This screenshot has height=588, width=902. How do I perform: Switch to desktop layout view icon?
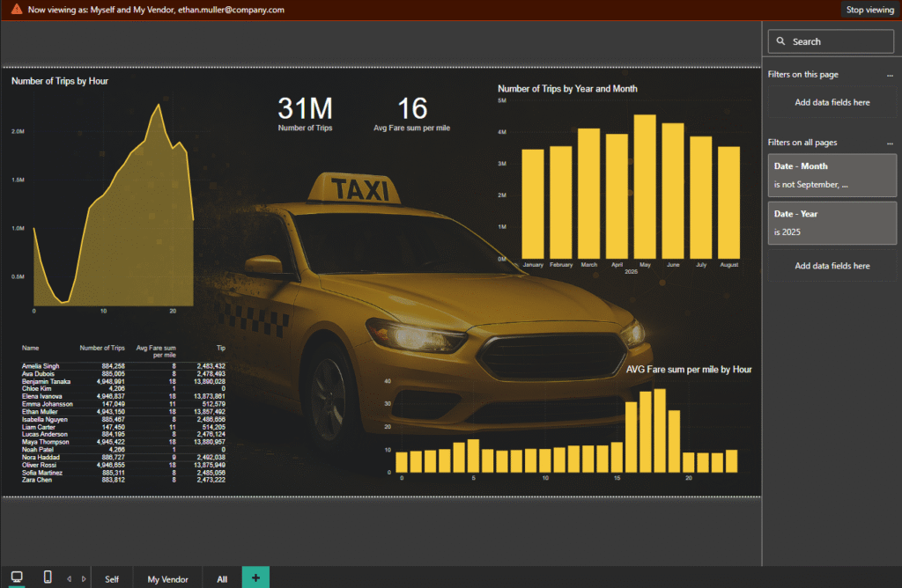click(17, 577)
